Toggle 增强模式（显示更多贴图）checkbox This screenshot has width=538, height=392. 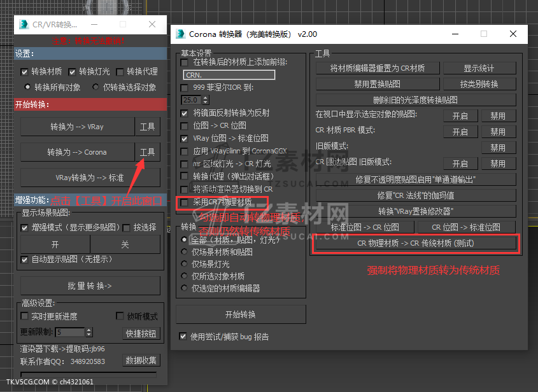[x=24, y=228]
